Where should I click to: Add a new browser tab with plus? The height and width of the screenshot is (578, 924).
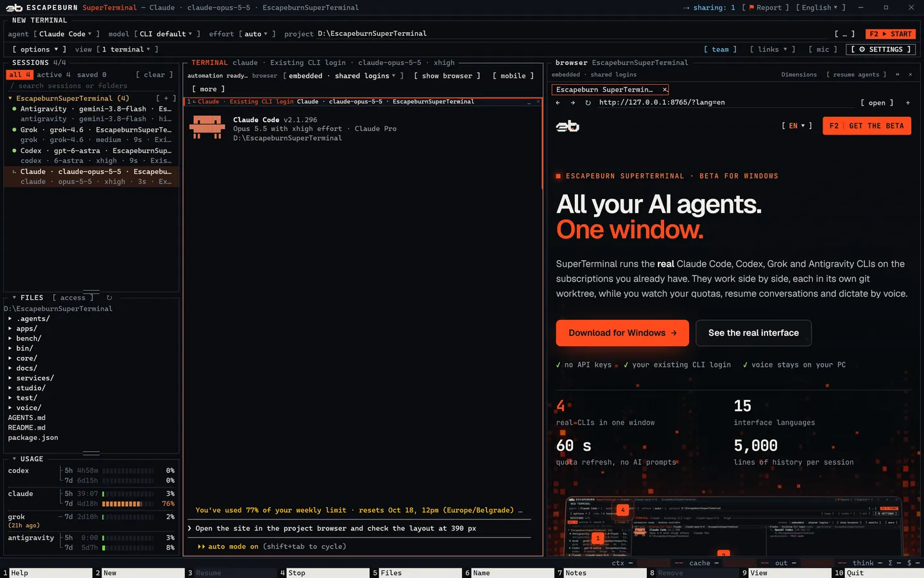pyautogui.click(x=908, y=103)
